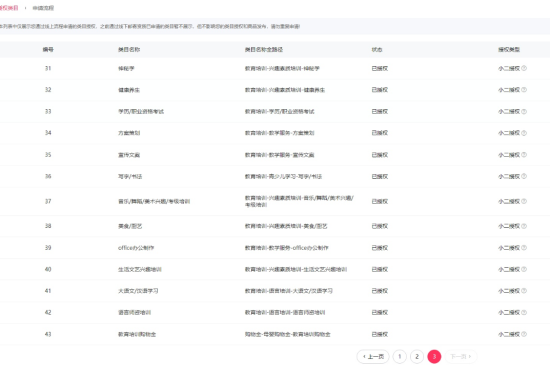Click the 编号 column header
Screen dimensions: 550x379
coord(48,50)
